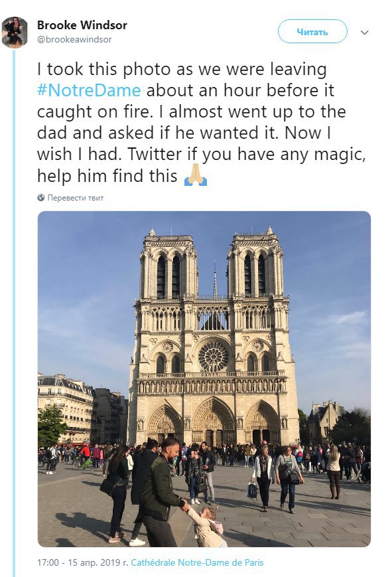
Task: Click the tweet text paragraph
Action: pyautogui.click(x=202, y=123)
